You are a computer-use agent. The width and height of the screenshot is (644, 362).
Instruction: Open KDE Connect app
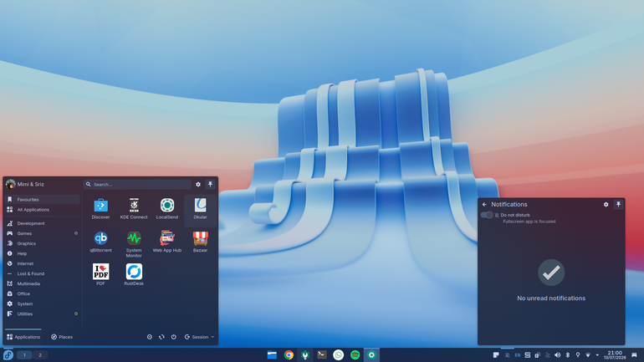(134, 209)
